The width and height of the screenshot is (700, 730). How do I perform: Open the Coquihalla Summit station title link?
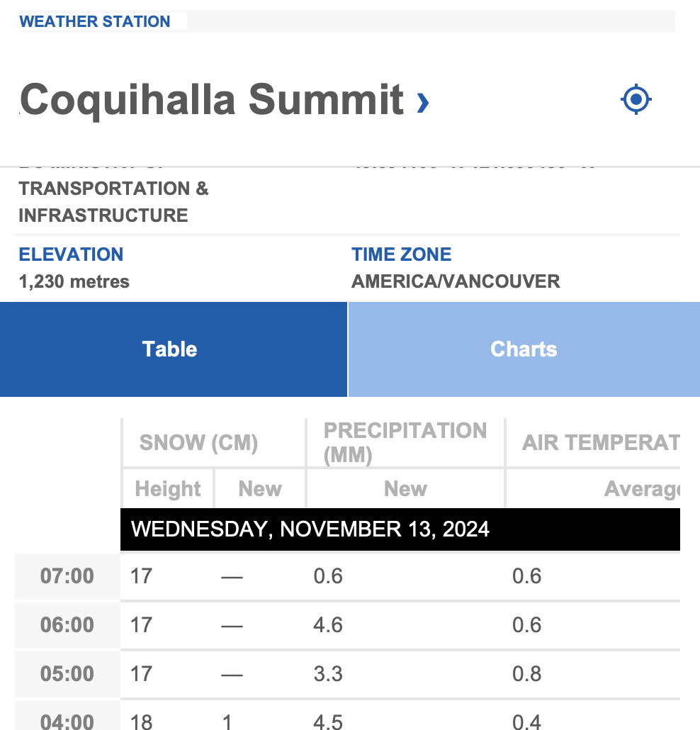click(212, 99)
